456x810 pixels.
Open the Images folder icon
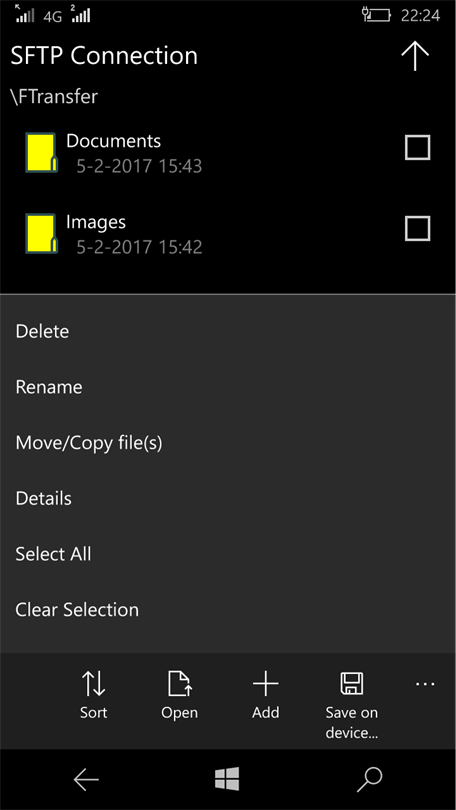click(41, 233)
